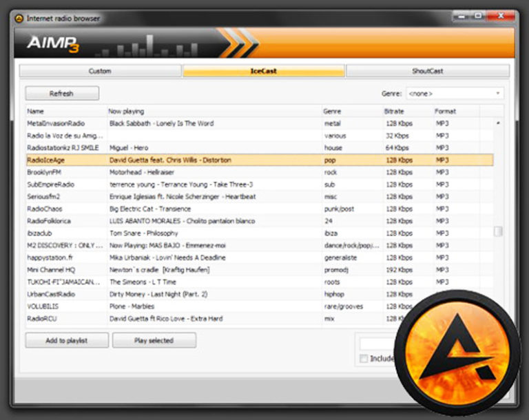Toggle the Include checkbox
The width and height of the screenshot is (529, 420).
coord(364,358)
